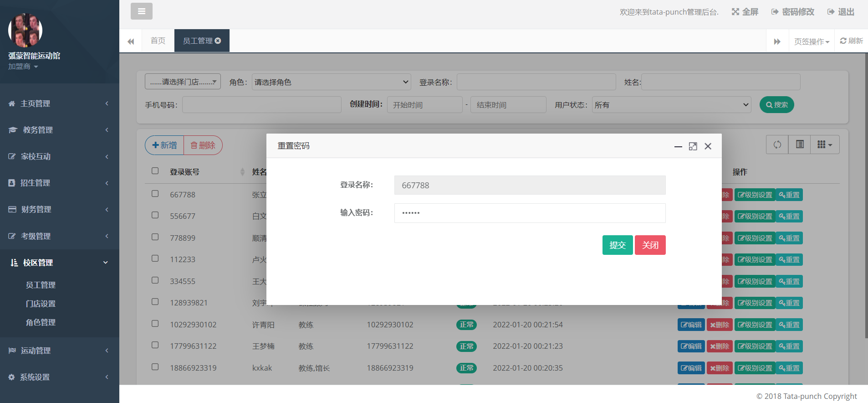This screenshot has height=403, width=868.
Task: Open the 用户状态 status dropdown
Action: (x=671, y=105)
